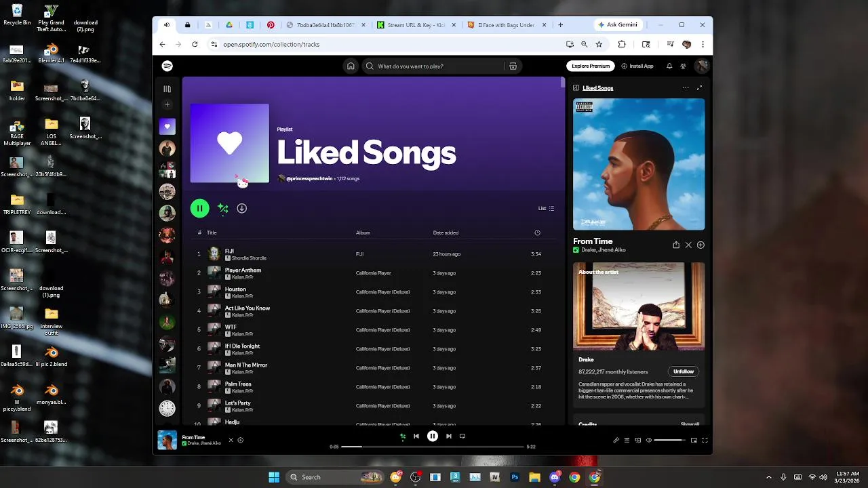Open the List view options dropdown
868x488 pixels.
click(x=546, y=208)
